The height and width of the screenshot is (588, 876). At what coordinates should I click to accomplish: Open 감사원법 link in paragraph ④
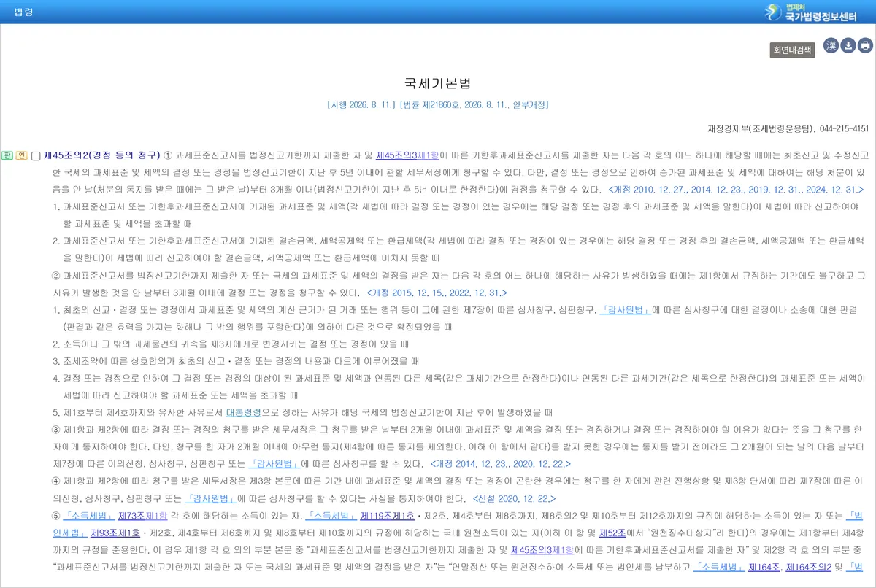pyautogui.click(x=211, y=498)
